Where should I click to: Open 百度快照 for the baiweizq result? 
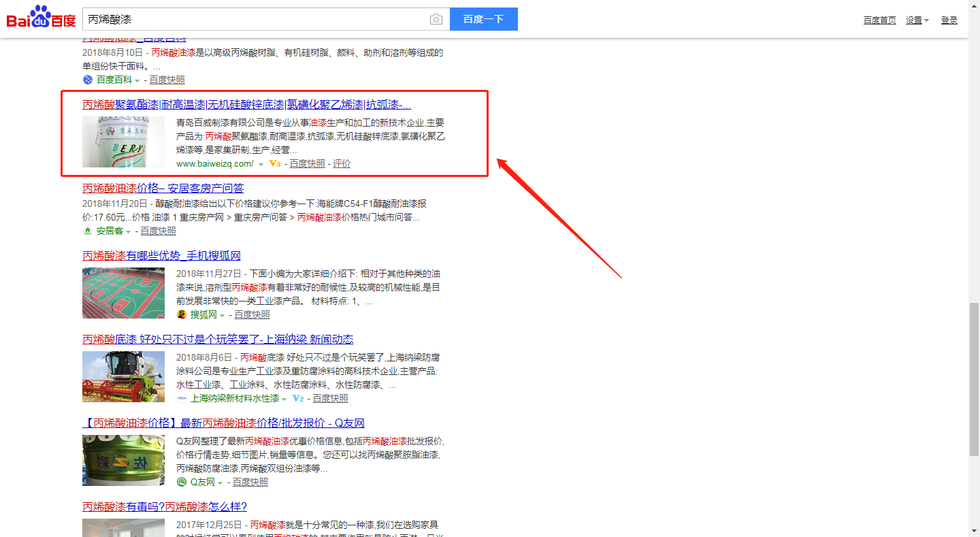[308, 164]
